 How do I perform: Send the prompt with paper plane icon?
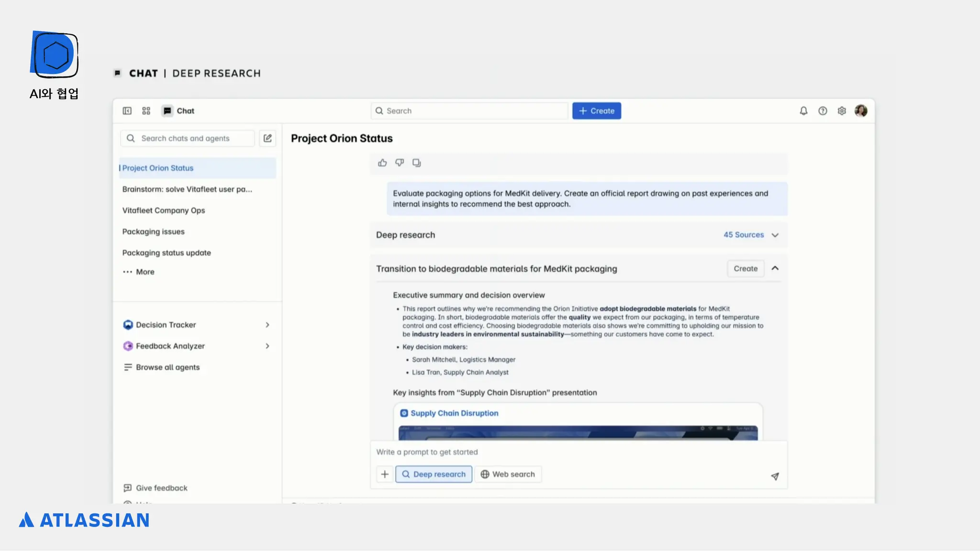tap(775, 476)
